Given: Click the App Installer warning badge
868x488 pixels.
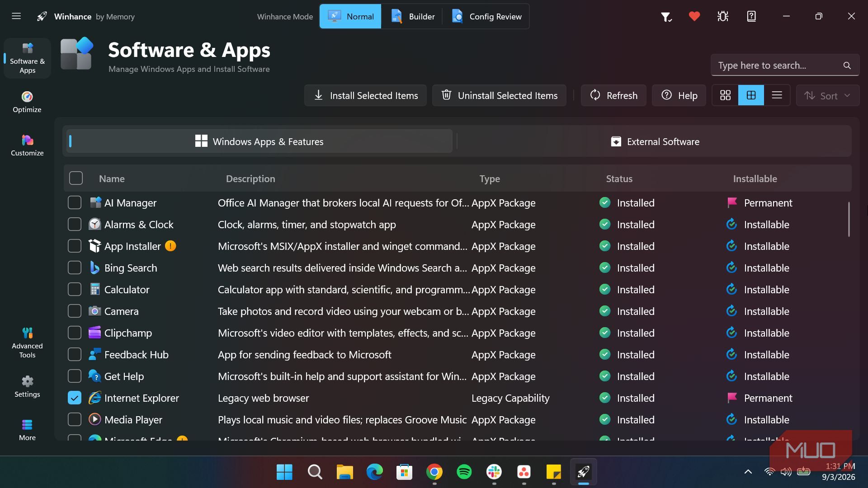Looking at the screenshot, I should pyautogui.click(x=170, y=246).
